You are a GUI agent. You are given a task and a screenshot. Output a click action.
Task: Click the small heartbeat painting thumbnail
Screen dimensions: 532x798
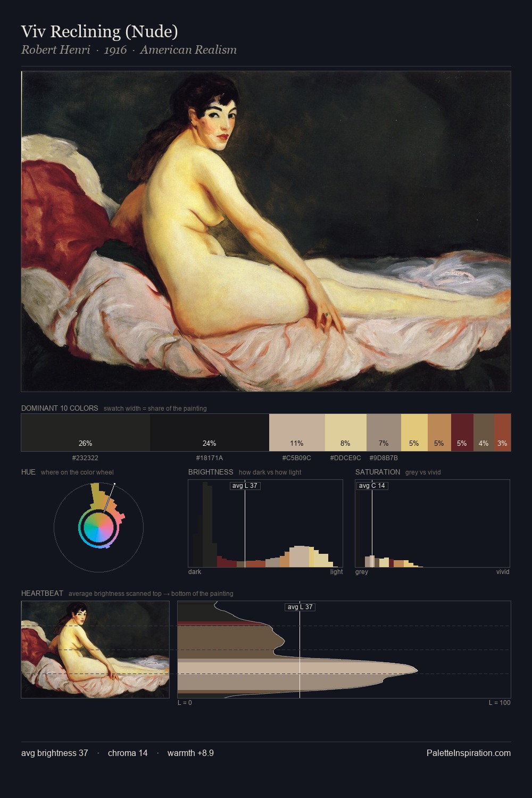[x=95, y=650]
